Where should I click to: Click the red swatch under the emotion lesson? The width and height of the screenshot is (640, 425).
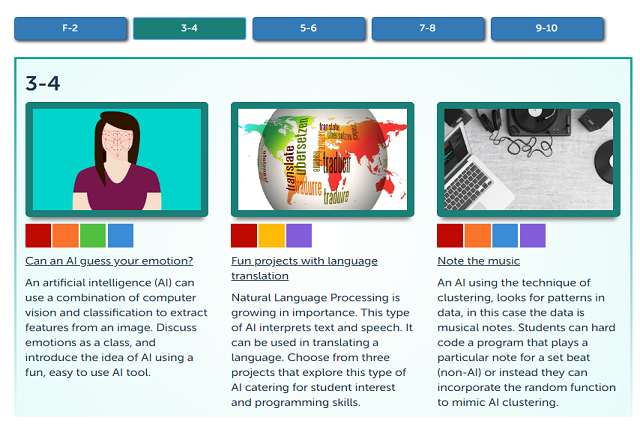[x=38, y=236]
